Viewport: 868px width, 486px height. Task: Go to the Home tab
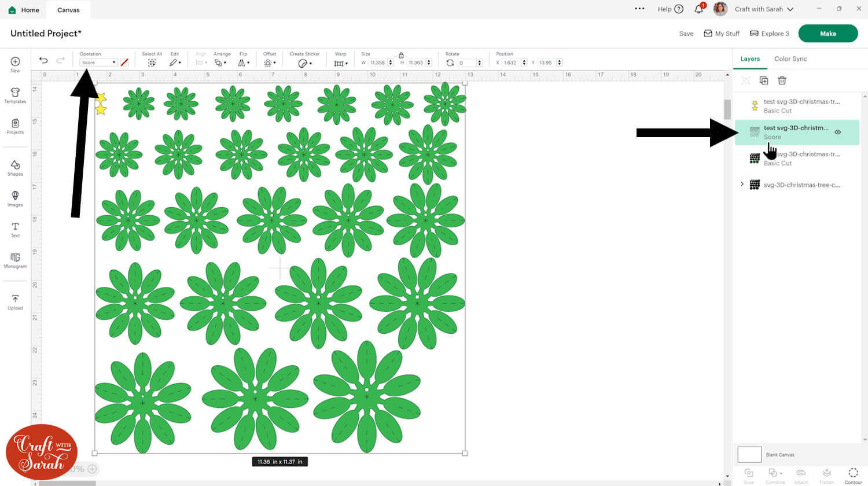(x=24, y=10)
